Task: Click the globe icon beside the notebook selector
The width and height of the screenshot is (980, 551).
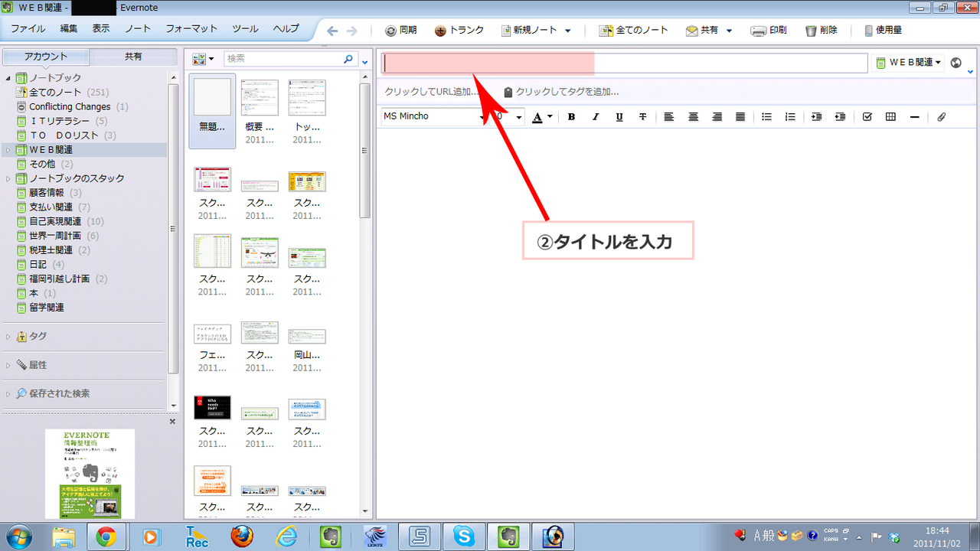Action: point(956,63)
